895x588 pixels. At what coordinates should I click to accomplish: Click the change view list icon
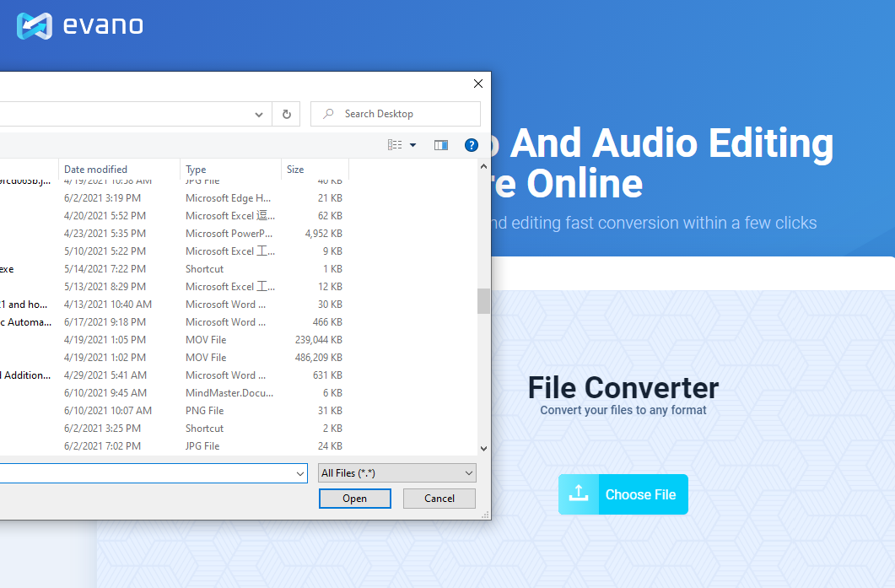(x=395, y=145)
